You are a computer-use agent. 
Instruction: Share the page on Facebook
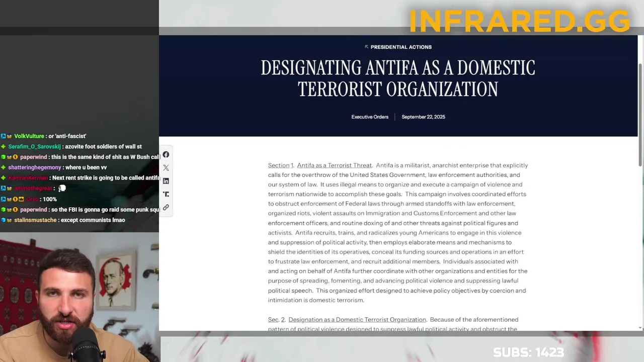tap(166, 155)
